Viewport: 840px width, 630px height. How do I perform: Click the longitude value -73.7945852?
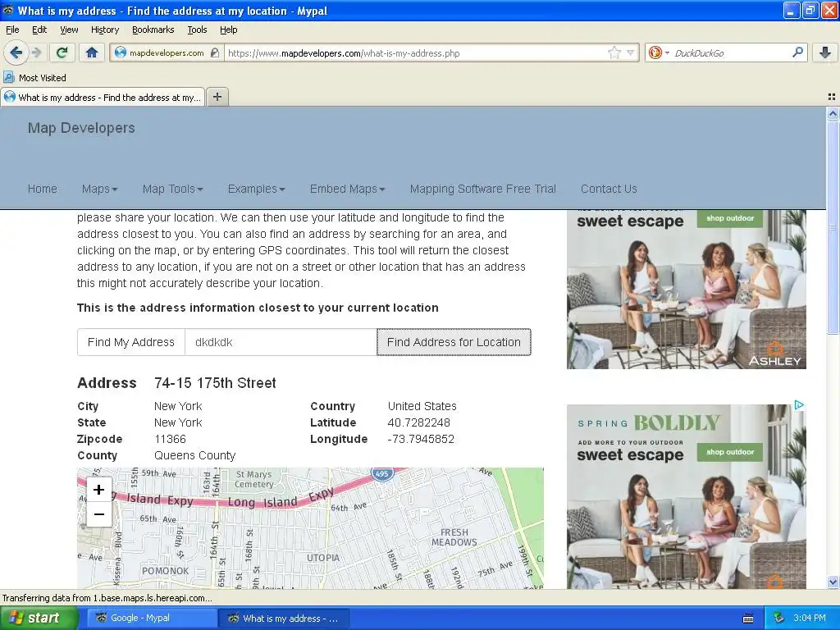[421, 440]
